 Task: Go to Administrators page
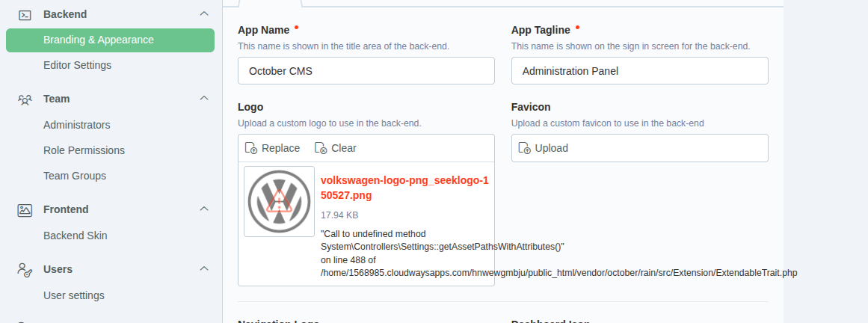click(76, 125)
